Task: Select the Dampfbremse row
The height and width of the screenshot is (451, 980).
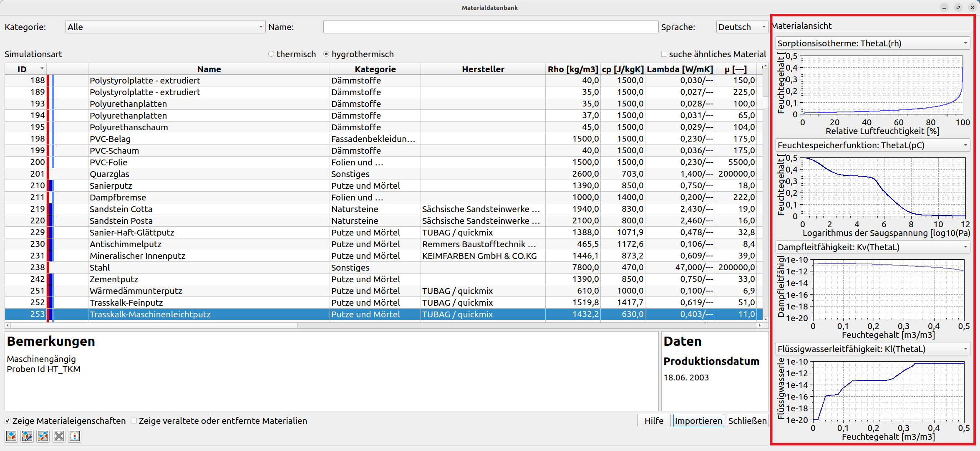Action: (383, 198)
